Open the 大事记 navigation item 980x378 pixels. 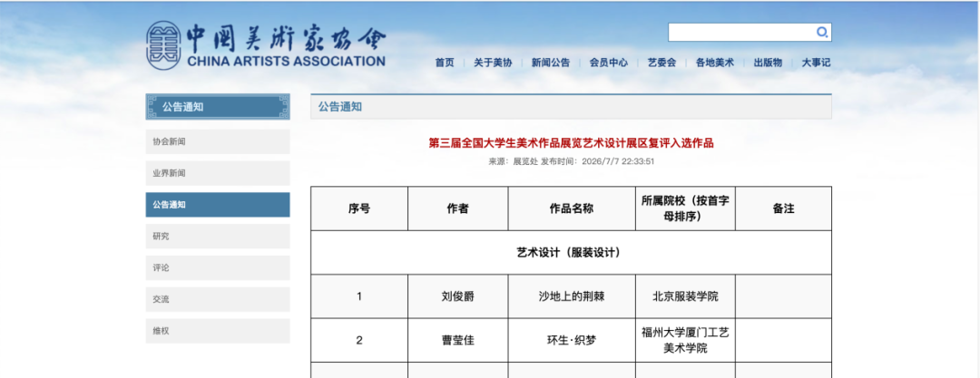point(817,63)
